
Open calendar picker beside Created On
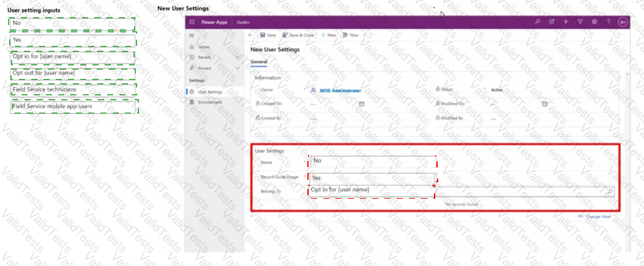[x=362, y=104]
